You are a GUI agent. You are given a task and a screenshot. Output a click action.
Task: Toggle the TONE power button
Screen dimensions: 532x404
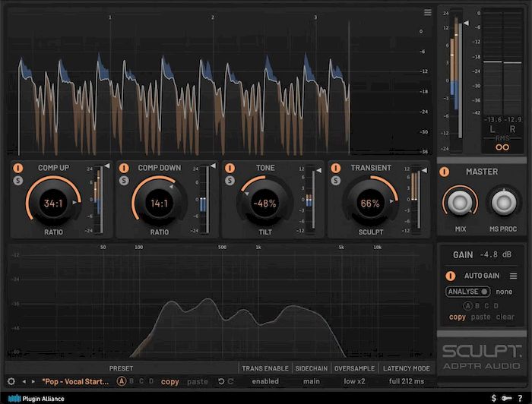[230, 168]
